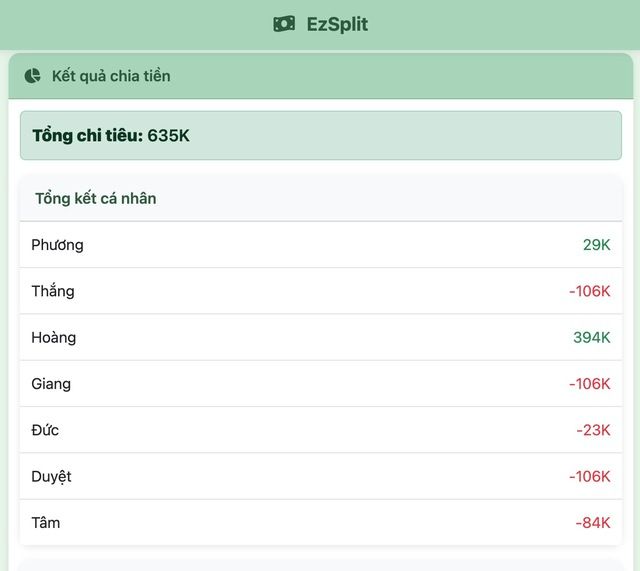Click Tâm's -84K balance
Viewport: 640px width, 571px height.
pos(592,522)
